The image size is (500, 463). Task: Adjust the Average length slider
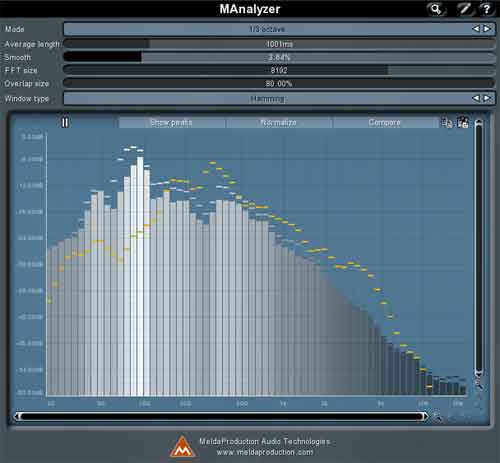[279, 44]
